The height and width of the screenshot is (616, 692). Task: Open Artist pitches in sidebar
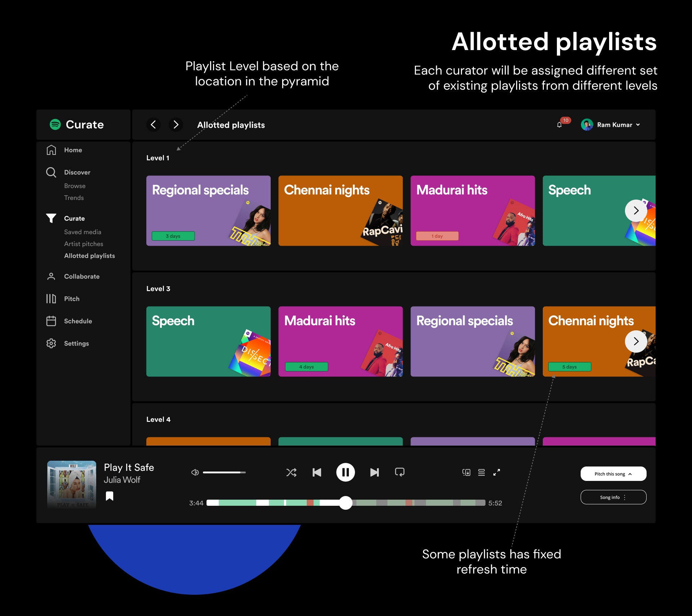(84, 244)
